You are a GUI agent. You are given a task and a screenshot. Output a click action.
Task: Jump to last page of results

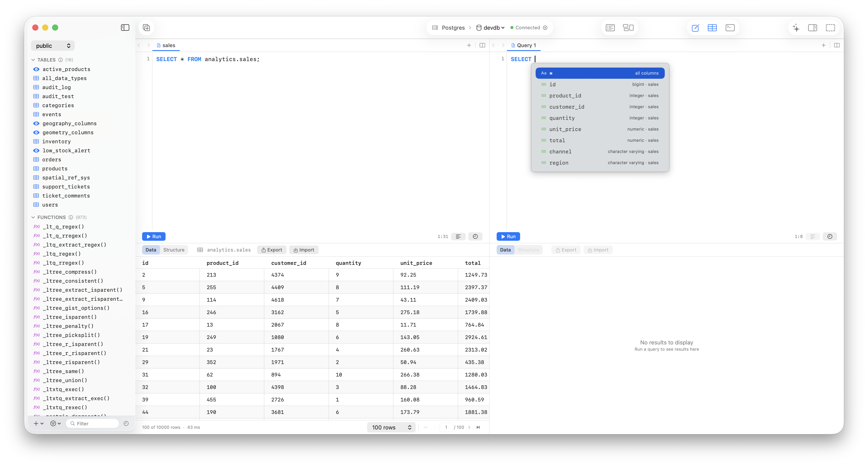pyautogui.click(x=478, y=427)
